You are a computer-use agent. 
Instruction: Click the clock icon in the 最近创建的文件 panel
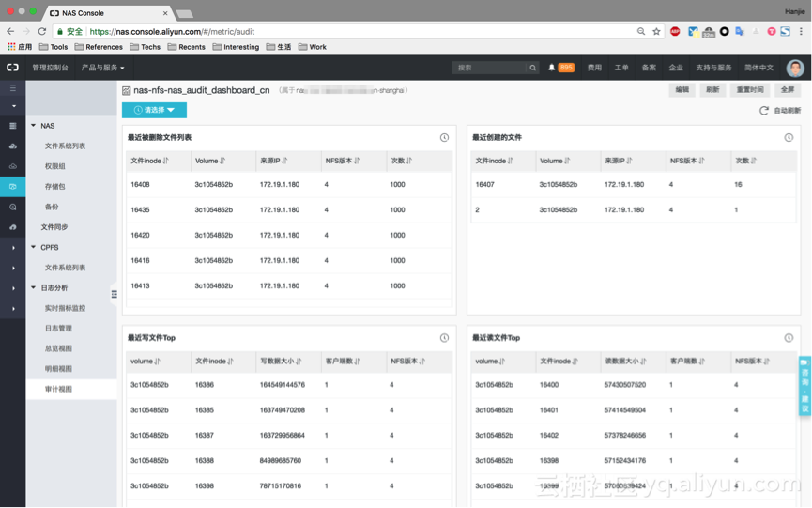tap(789, 137)
